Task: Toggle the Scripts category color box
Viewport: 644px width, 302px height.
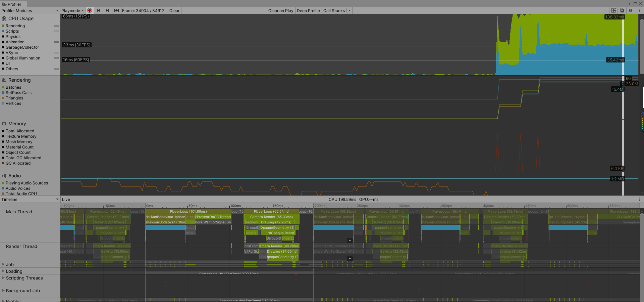Action: pos(3,31)
